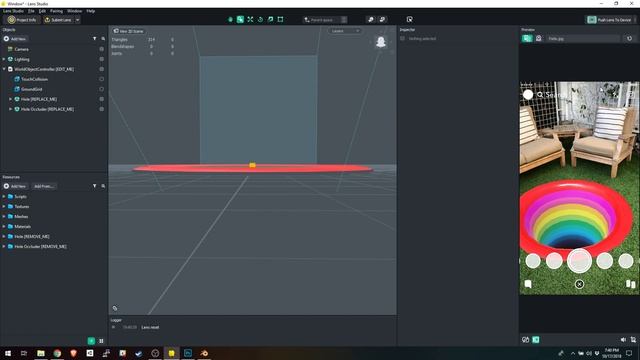Click the person/webcam preview source icon
This screenshot has width=640, height=360.
click(539, 38)
